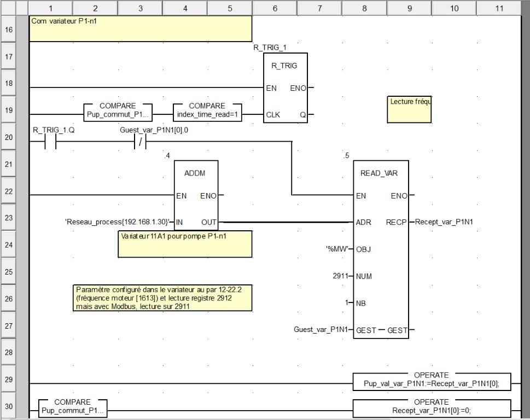Select the row 19 COMPARE block Pup_commut_P1
Screen dimensions: 530x420
pos(118,111)
